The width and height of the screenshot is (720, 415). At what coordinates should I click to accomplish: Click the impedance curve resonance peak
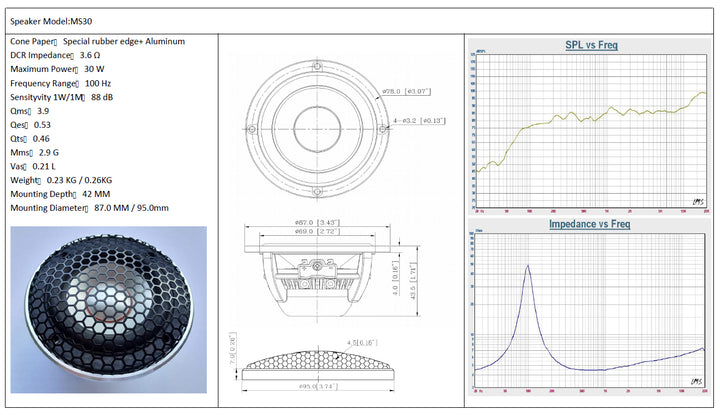(528, 267)
